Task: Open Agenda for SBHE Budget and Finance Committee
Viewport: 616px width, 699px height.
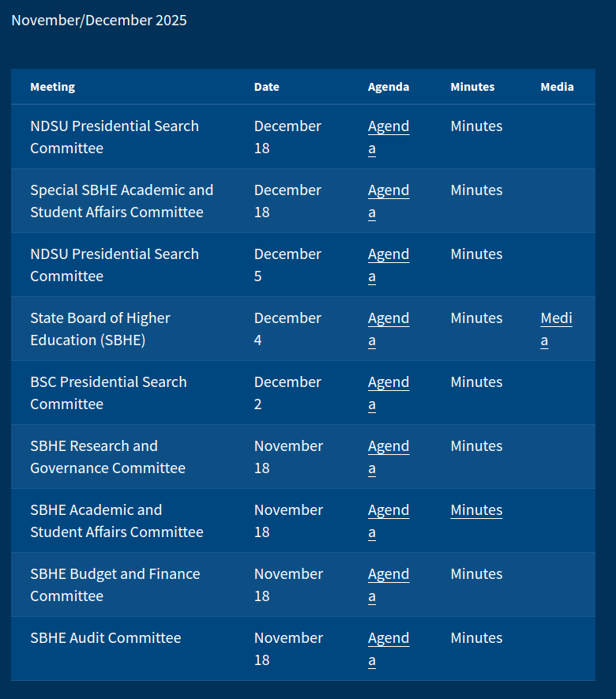Action: pyautogui.click(x=388, y=575)
